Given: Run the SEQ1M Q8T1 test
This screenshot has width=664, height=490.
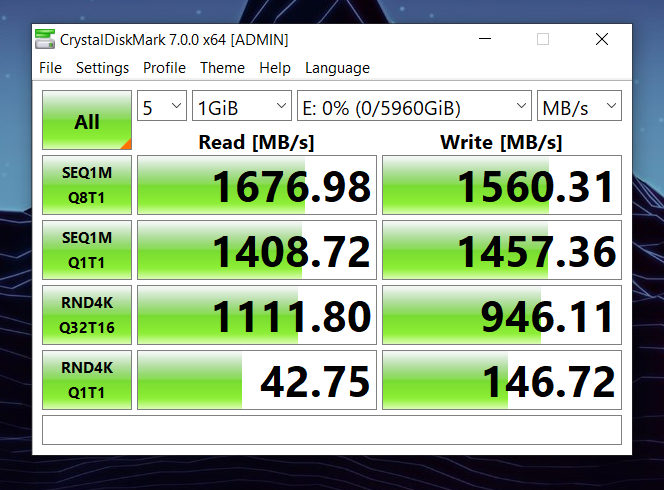Looking at the screenshot, I should [87, 185].
